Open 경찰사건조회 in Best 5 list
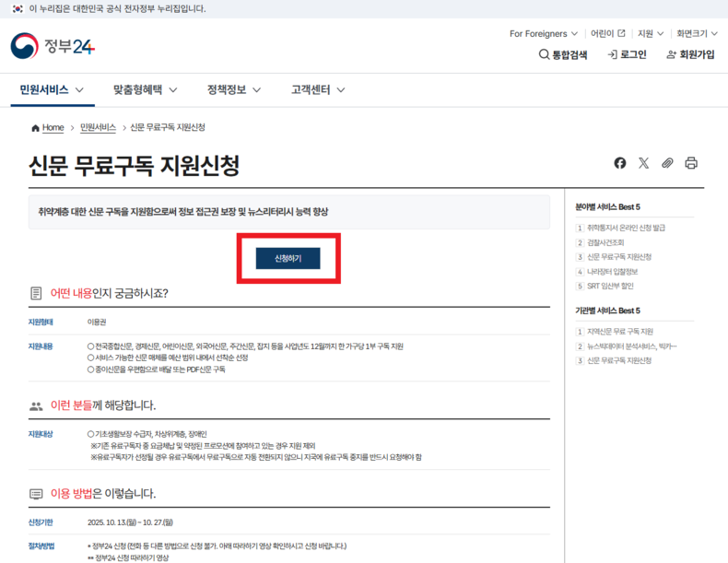 coord(605,242)
